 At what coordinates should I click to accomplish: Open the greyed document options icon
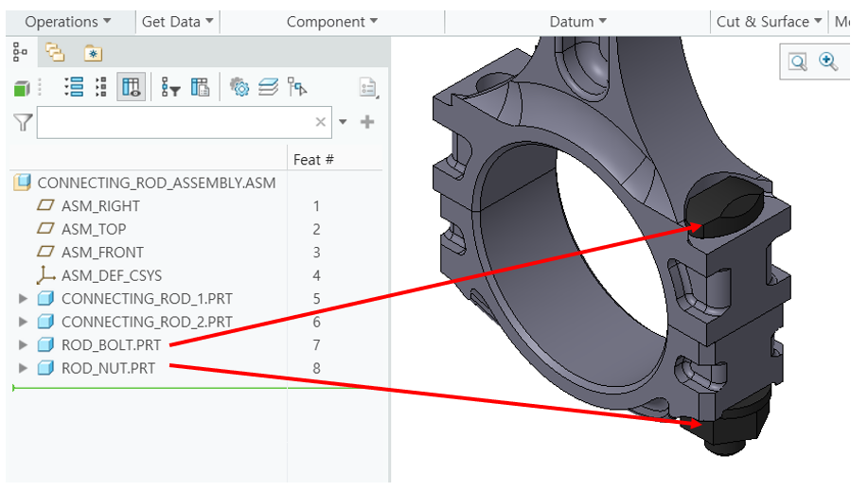point(368,87)
